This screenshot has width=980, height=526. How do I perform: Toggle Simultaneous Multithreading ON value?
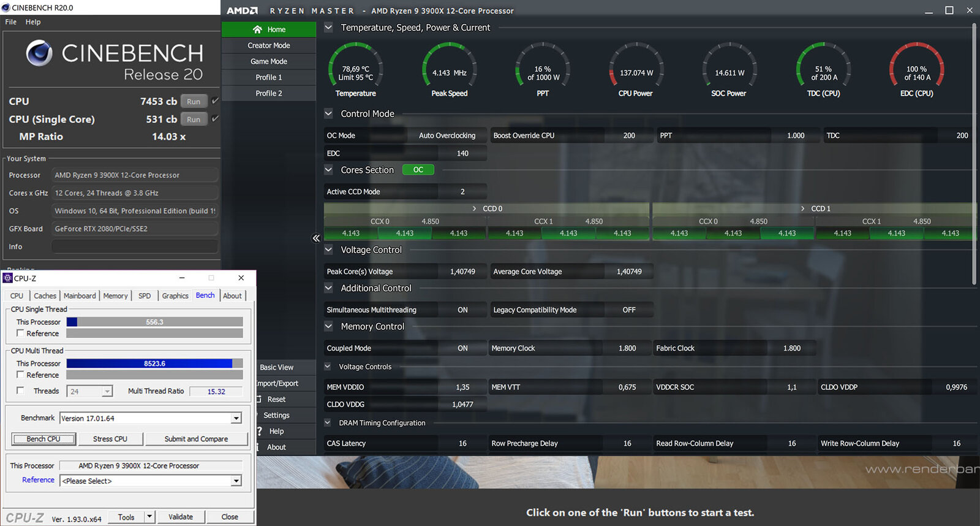(x=462, y=310)
